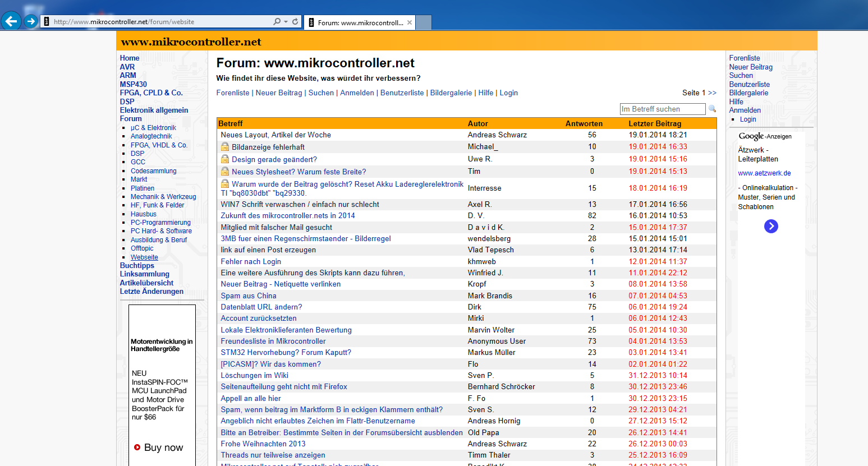868x466 pixels.
Task: Open Analogtechnik subforum
Action: pos(151,136)
